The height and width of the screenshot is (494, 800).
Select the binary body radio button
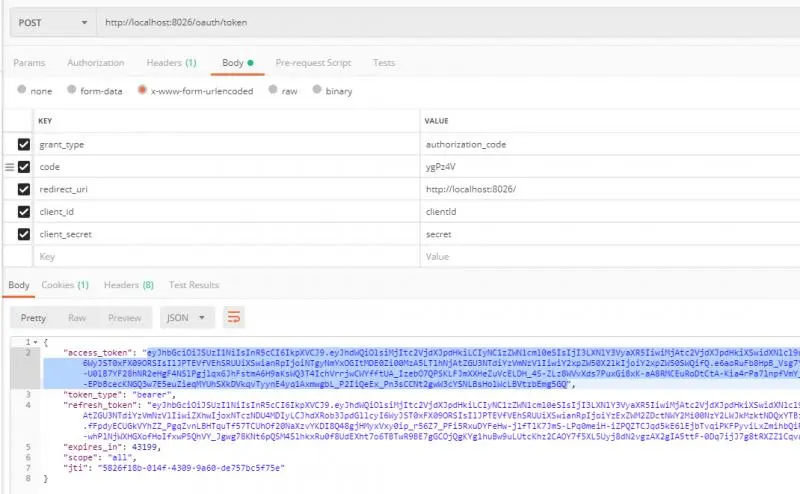(317, 89)
